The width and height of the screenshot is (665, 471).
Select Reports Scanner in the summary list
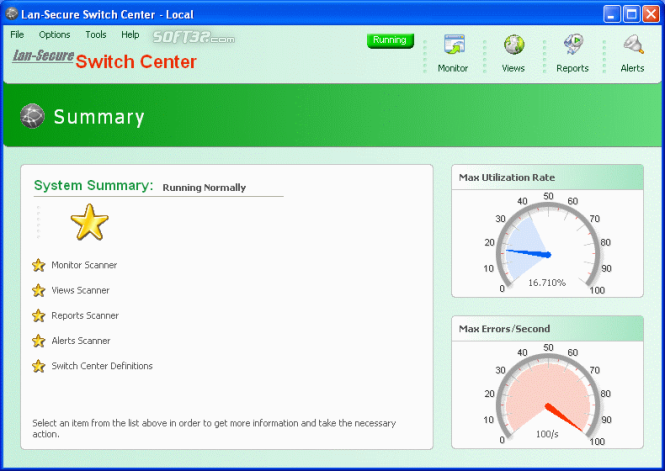[x=85, y=316]
